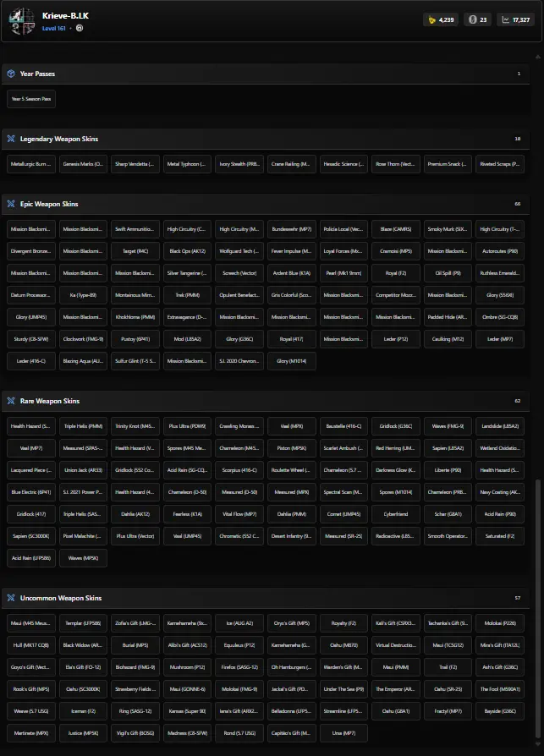The width and height of the screenshot is (544, 756).
Task: Click the Legendary Weapon Skins crossed-weapons icon
Action: point(11,139)
